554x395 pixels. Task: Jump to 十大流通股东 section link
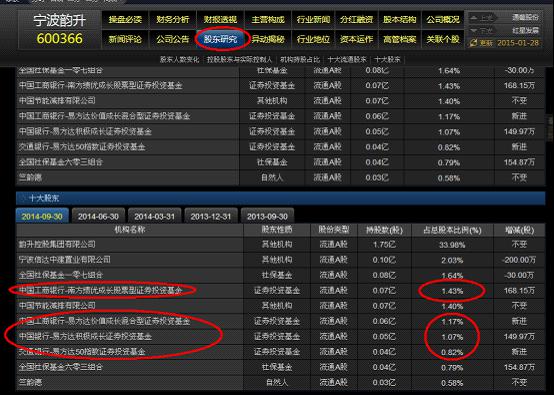pos(347,59)
